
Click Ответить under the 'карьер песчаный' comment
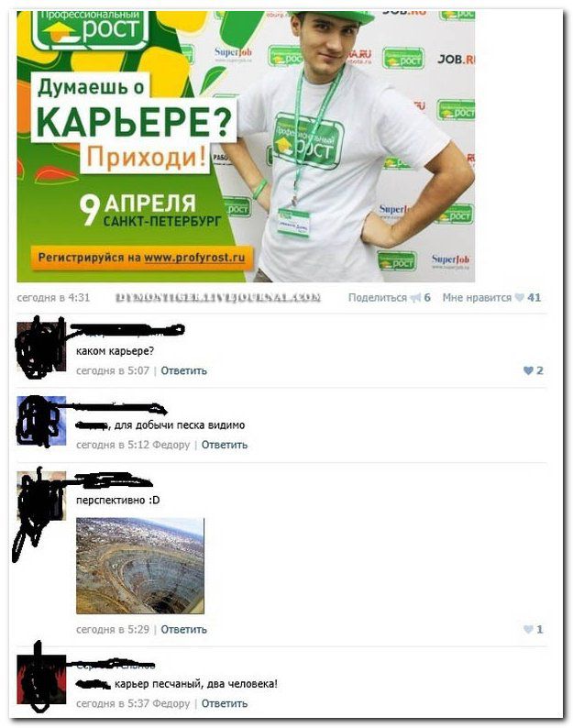point(225,703)
